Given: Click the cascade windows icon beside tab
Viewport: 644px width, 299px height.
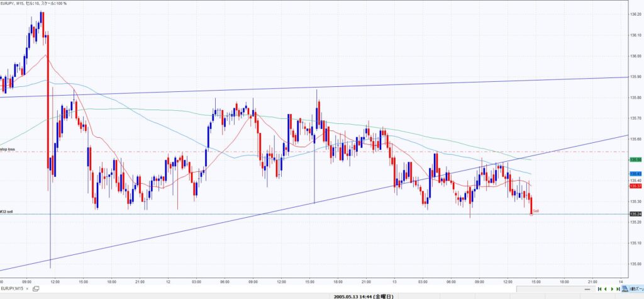Looking at the screenshot, I should tap(36, 288).
